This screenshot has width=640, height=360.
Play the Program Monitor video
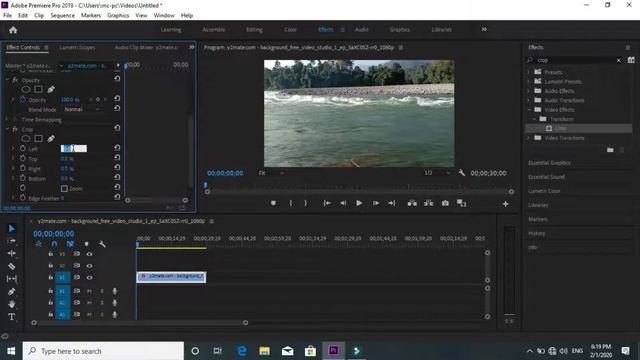pyautogui.click(x=359, y=203)
